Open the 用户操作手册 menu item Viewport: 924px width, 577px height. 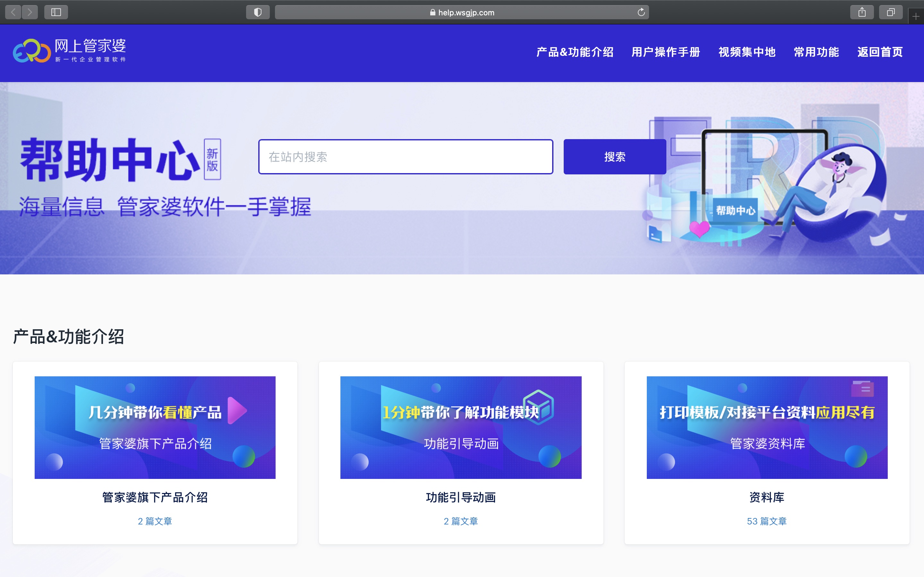(665, 52)
